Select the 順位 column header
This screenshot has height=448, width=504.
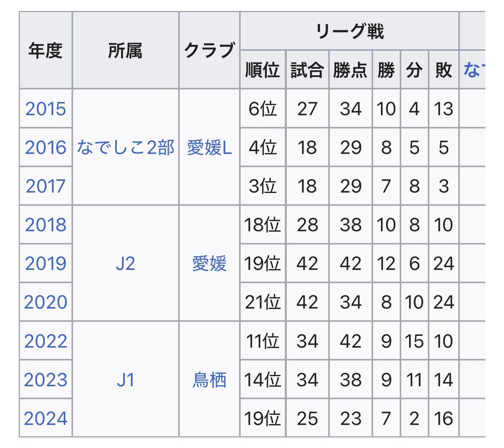[262, 70]
